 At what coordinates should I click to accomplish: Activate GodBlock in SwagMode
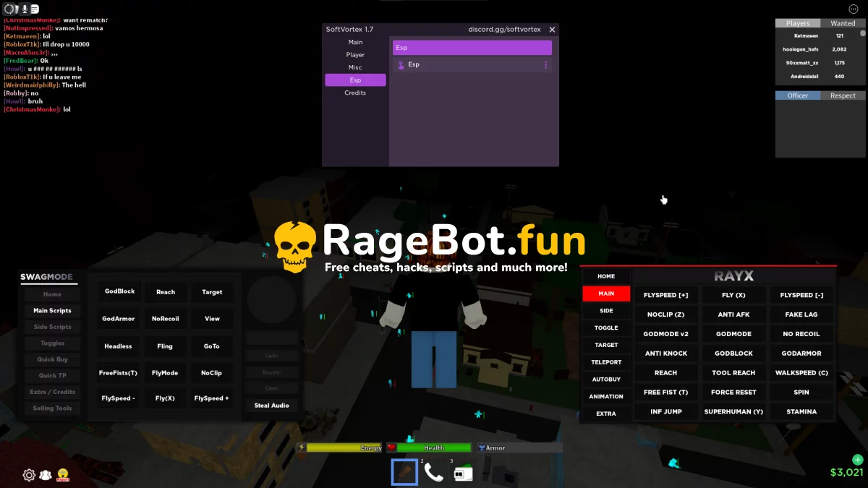(x=119, y=291)
